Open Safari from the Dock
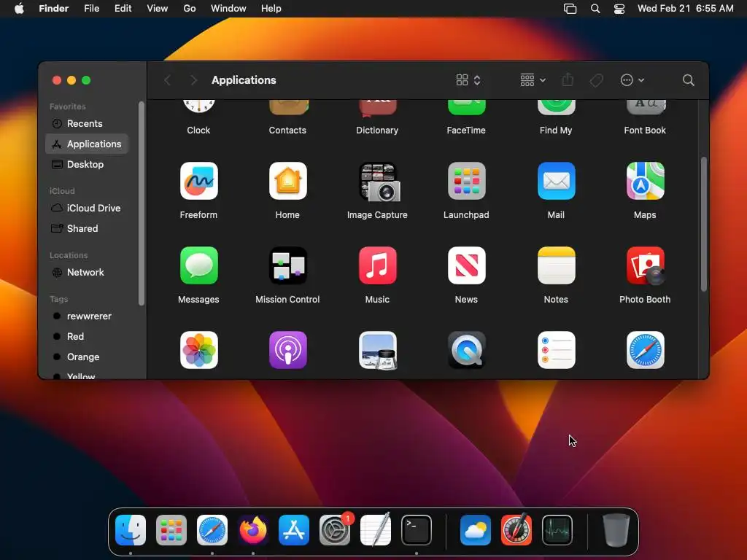The image size is (747, 560). pyautogui.click(x=212, y=529)
